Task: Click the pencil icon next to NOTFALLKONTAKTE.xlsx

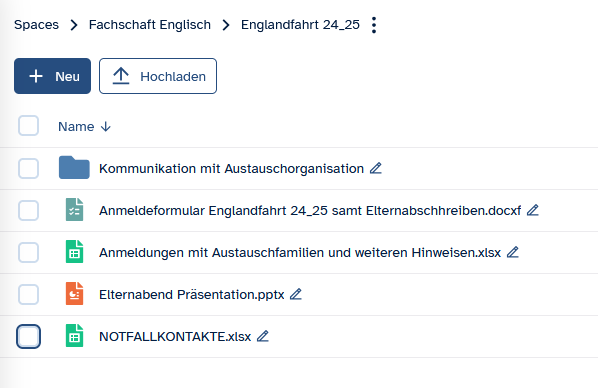Action: click(263, 336)
